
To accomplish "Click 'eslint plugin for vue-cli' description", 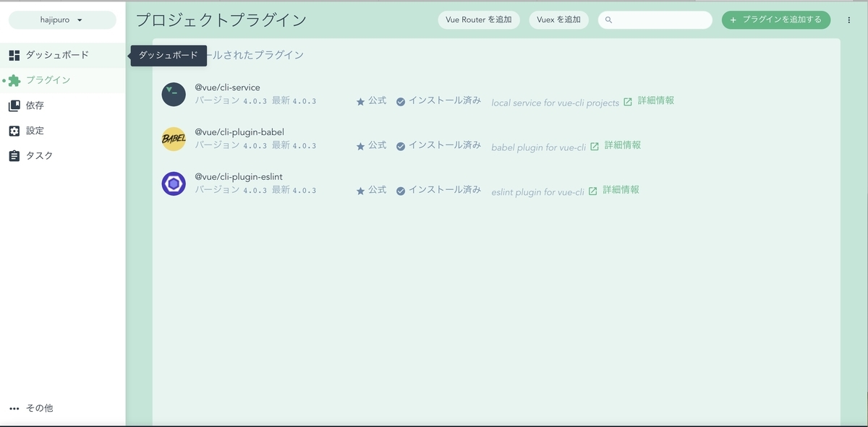I will click(537, 191).
